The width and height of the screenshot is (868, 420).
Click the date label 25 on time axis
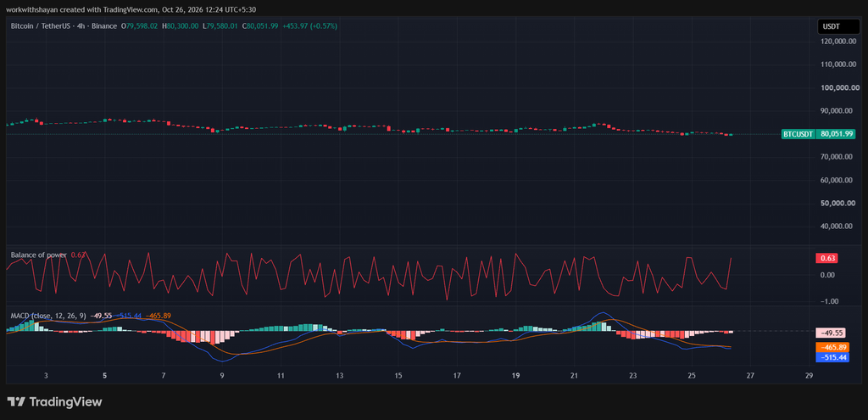tap(692, 376)
